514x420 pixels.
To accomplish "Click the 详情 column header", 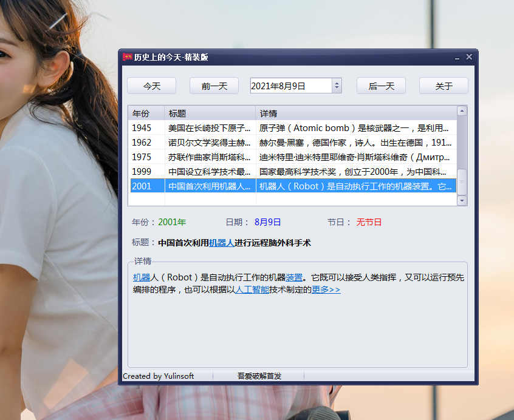I will (356, 113).
